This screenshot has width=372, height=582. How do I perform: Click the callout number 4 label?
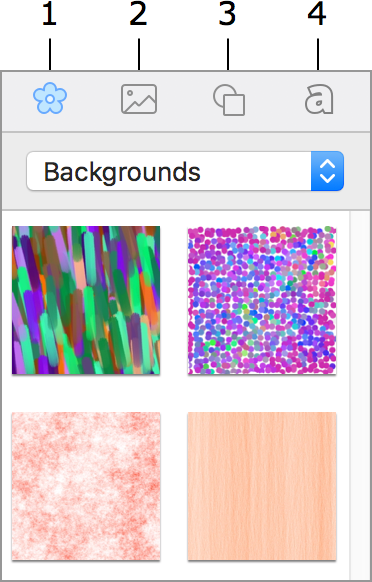[317, 15]
